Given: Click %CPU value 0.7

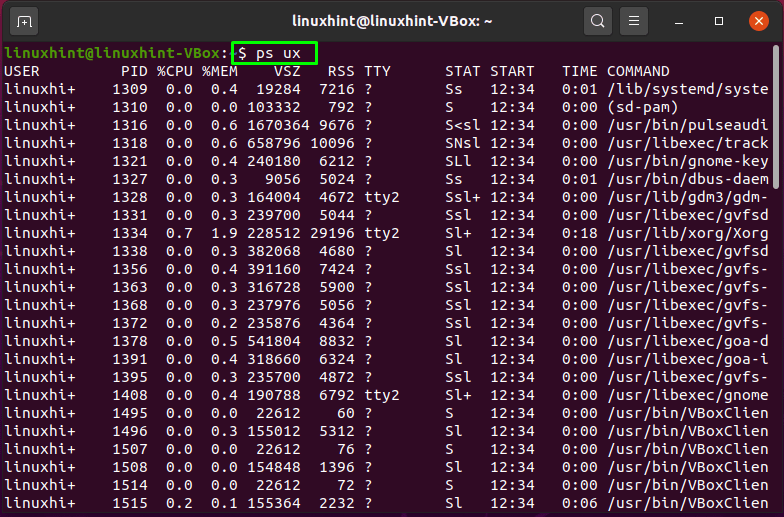Looking at the screenshot, I should [179, 234].
